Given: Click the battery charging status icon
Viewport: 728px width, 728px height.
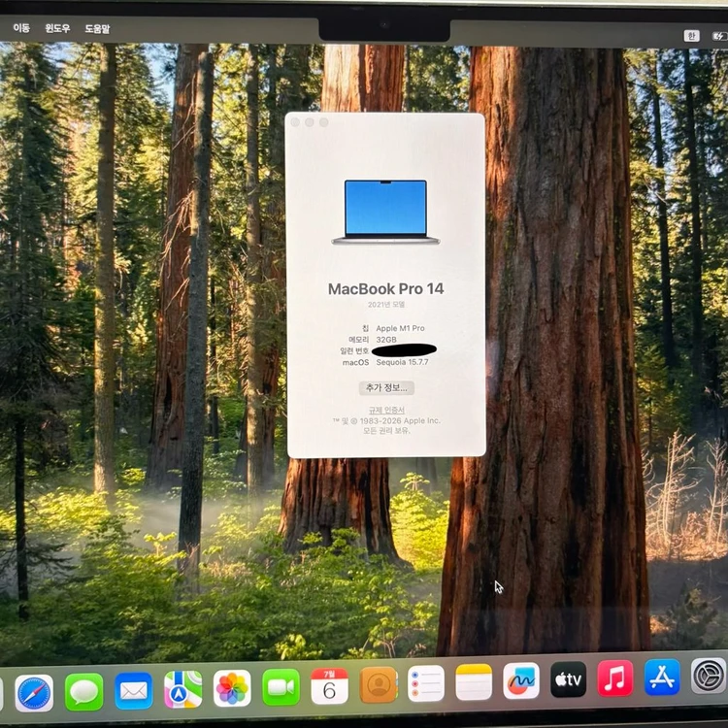Looking at the screenshot, I should (719, 36).
